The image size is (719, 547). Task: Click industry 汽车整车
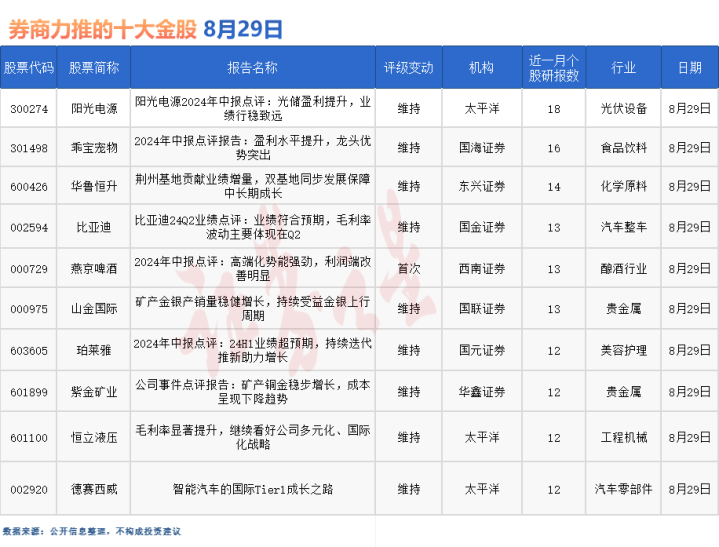pos(623,227)
